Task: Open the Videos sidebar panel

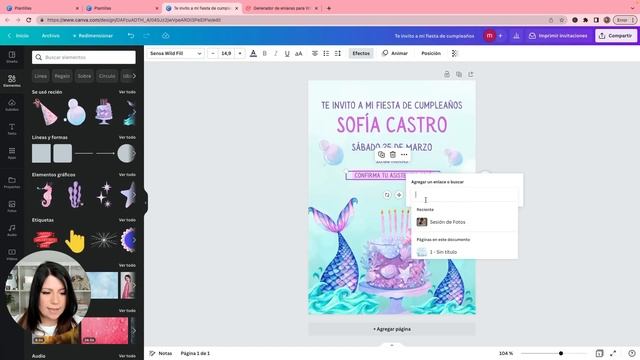Action: tap(12, 254)
